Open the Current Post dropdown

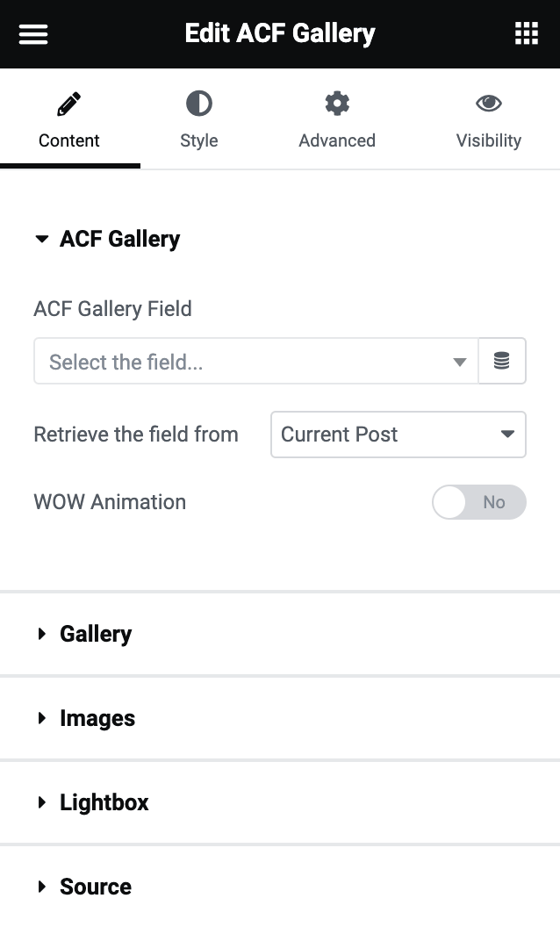click(x=398, y=434)
